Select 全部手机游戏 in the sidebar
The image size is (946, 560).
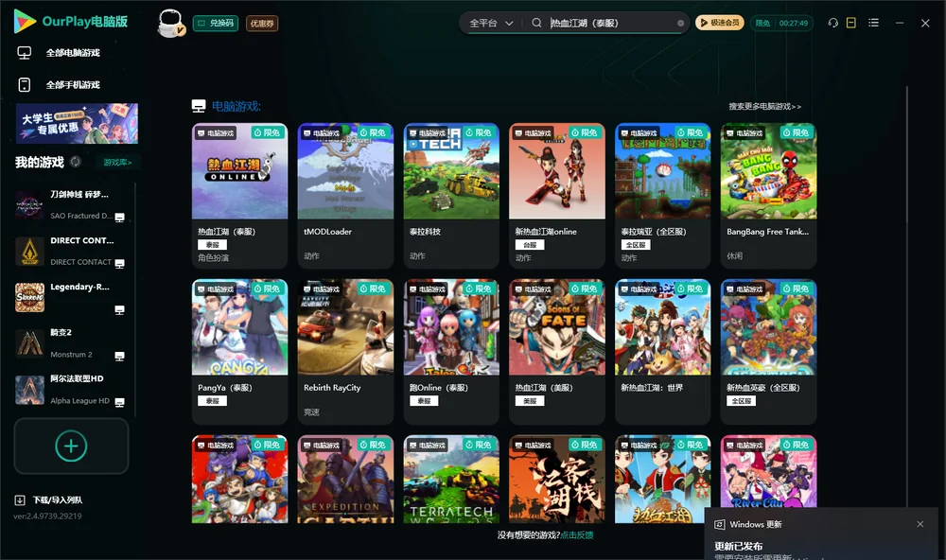(x=73, y=85)
